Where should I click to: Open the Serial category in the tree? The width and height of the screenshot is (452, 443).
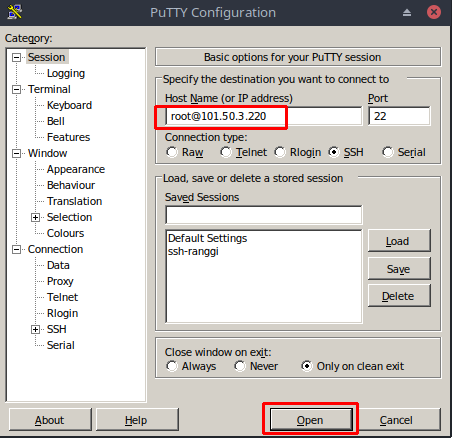[61, 345]
